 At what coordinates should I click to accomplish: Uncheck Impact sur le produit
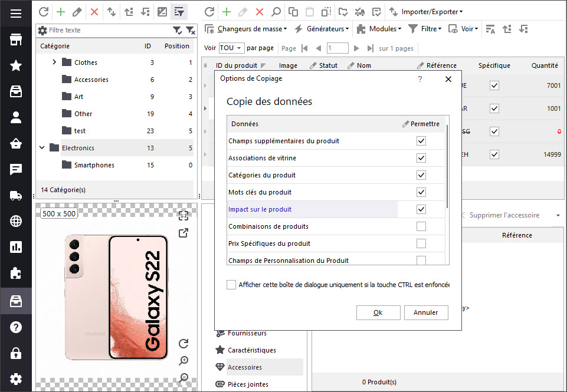pyautogui.click(x=421, y=209)
